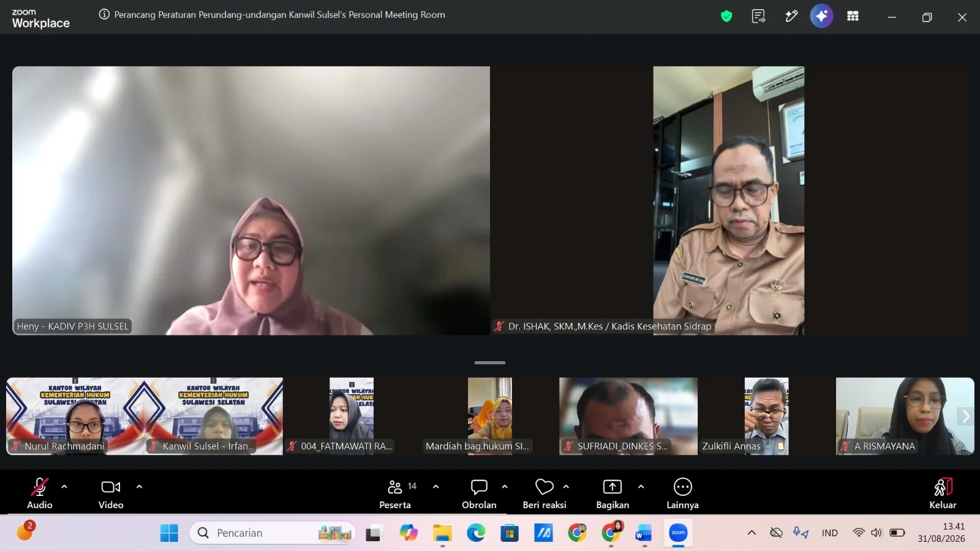Open Lainnya more options icon
The image size is (980, 551).
pos(682,493)
